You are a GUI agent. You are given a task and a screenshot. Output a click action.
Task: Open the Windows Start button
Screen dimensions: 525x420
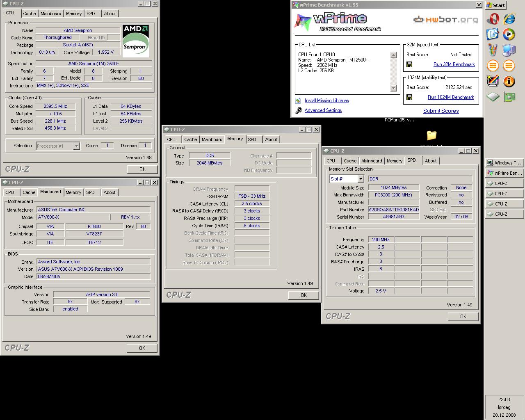[496, 5]
